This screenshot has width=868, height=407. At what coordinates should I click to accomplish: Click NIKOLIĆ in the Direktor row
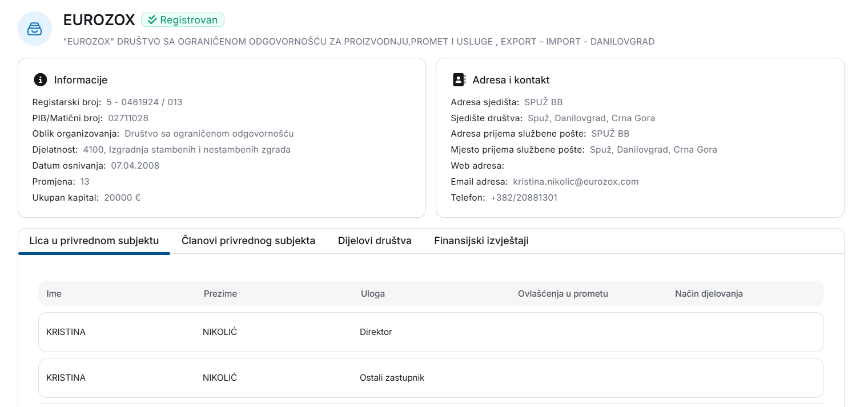coord(220,332)
